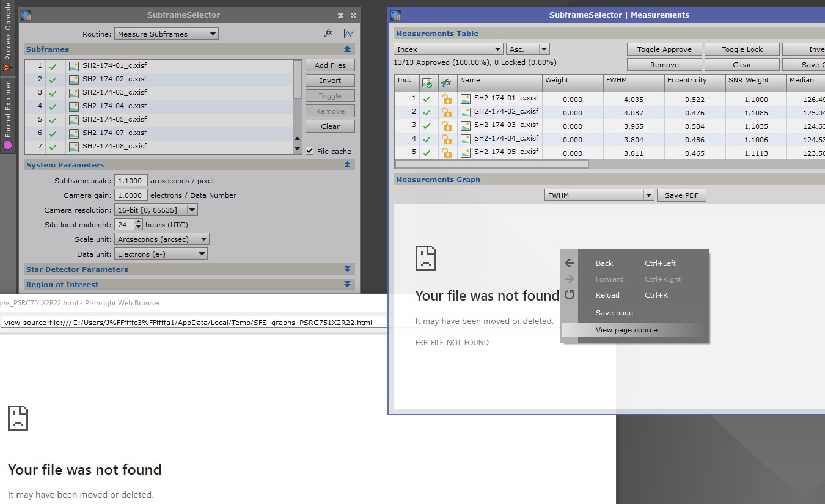Toggle approval checkmark for Measurements row 3
This screenshot has height=504, width=825.
pyautogui.click(x=427, y=126)
